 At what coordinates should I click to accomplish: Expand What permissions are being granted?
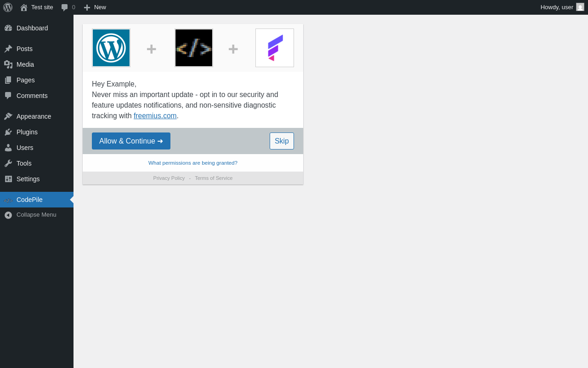coord(193,163)
